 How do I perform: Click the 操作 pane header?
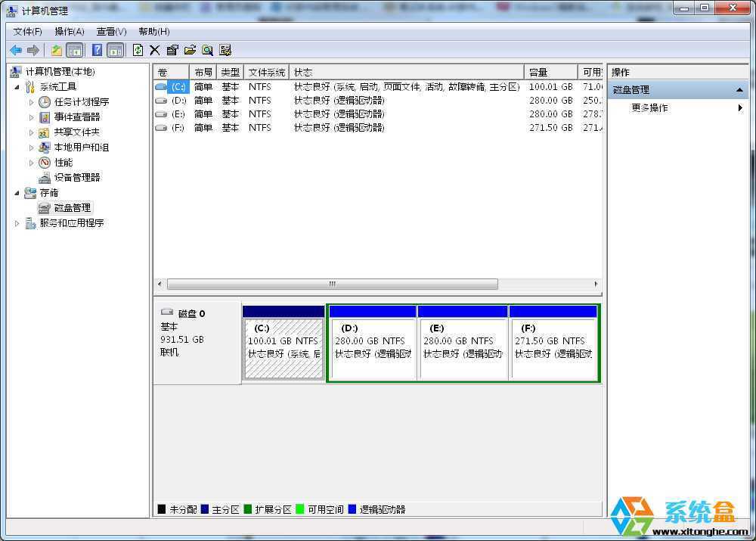pos(678,73)
